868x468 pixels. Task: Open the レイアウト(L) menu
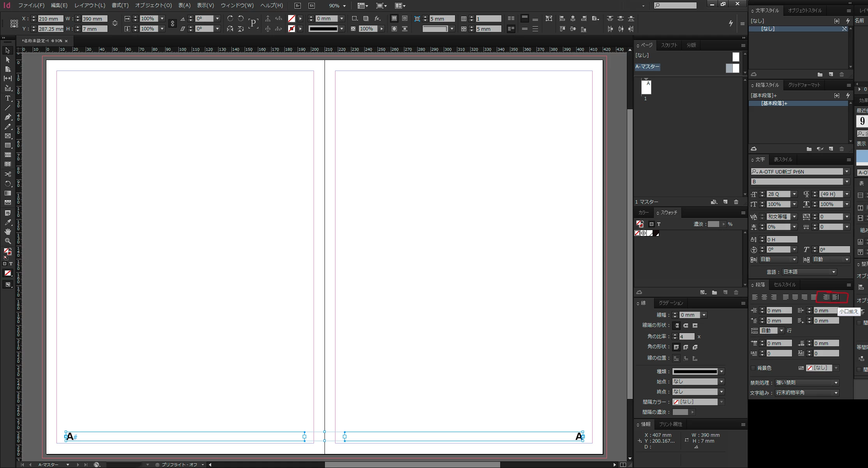click(x=90, y=5)
